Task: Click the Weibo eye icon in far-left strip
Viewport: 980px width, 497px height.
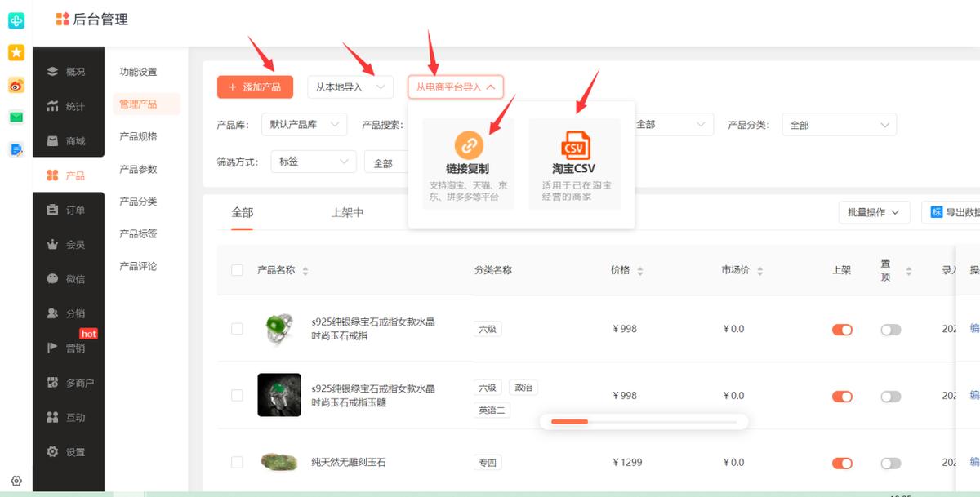Action: (16, 85)
